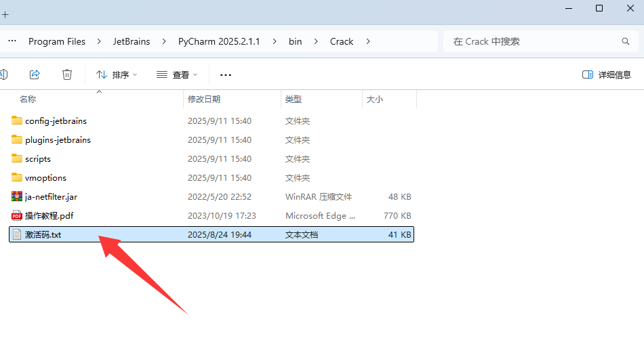Sort by 大小 column header

coord(375,100)
